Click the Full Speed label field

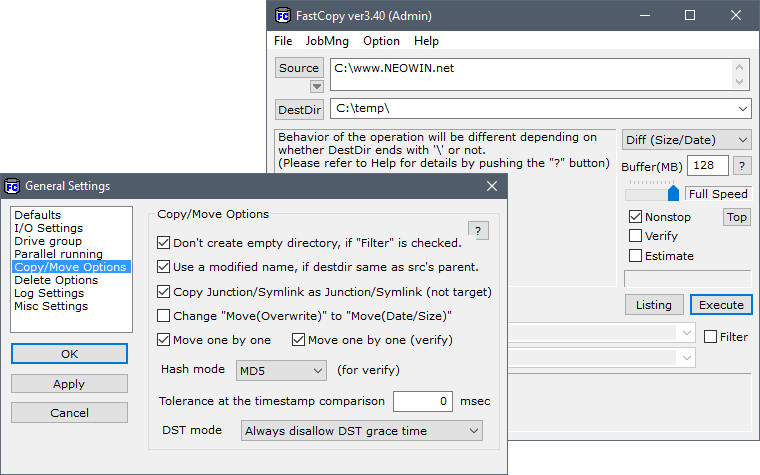[x=718, y=194]
